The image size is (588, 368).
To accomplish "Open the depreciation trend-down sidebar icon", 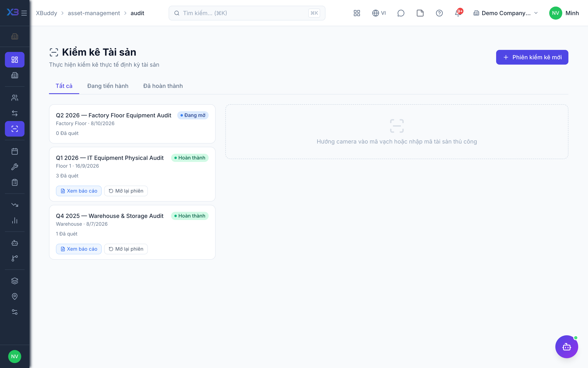I will pos(14,205).
